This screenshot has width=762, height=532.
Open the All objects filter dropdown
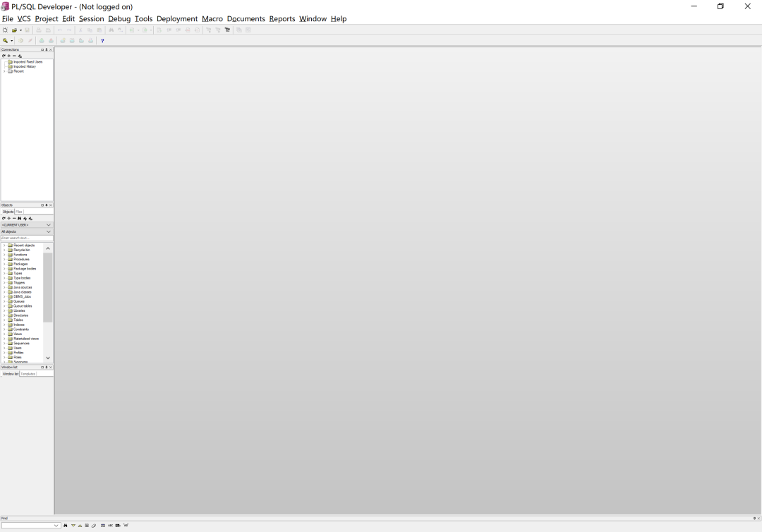pos(49,231)
